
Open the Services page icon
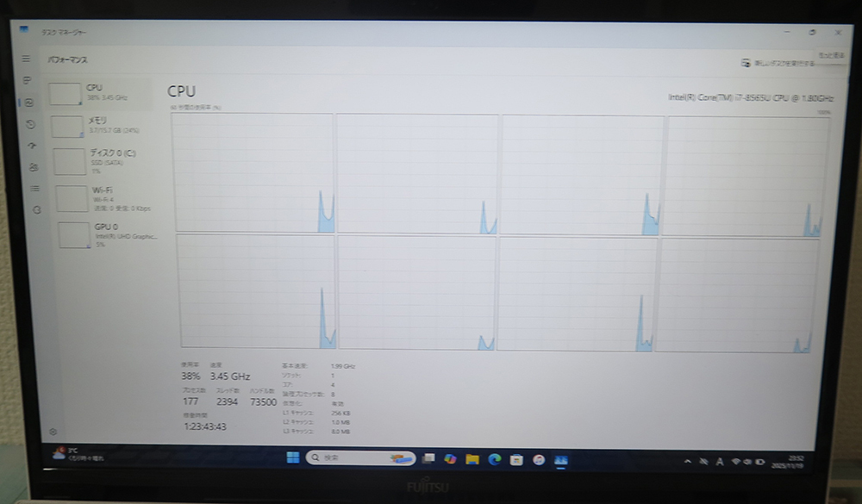click(x=37, y=209)
